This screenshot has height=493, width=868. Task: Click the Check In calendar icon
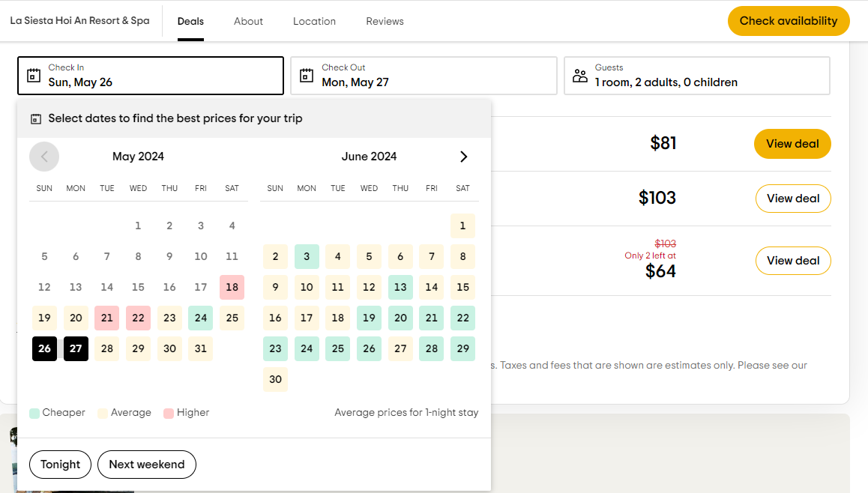[x=34, y=75]
